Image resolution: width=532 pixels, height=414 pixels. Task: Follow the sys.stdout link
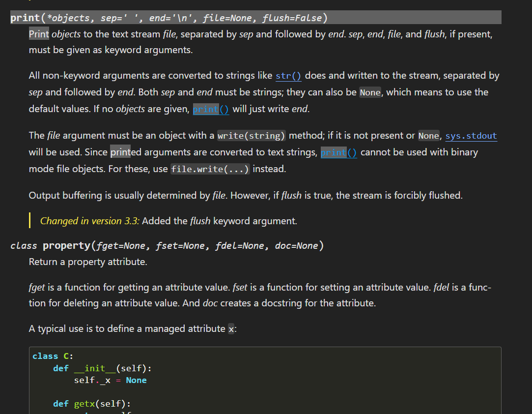tap(471, 136)
